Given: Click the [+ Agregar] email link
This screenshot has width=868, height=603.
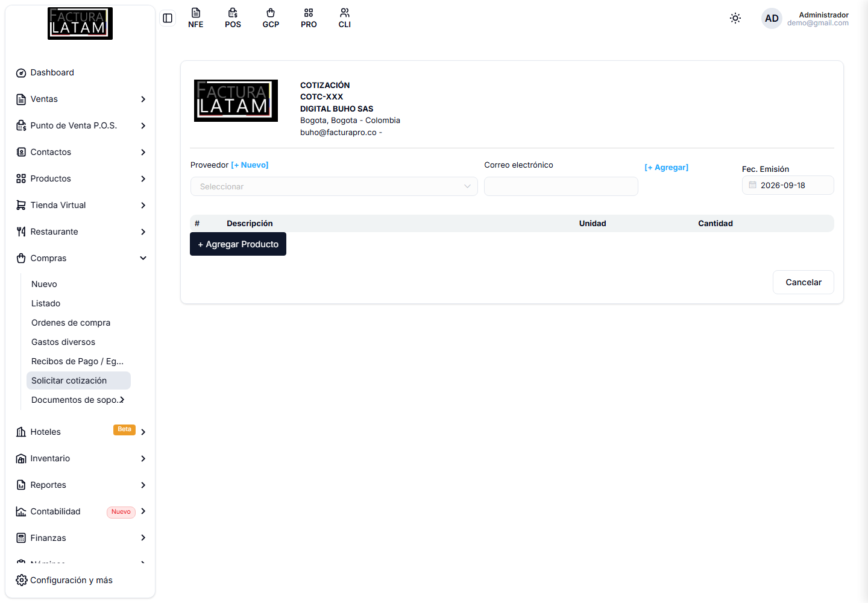Looking at the screenshot, I should pyautogui.click(x=667, y=167).
